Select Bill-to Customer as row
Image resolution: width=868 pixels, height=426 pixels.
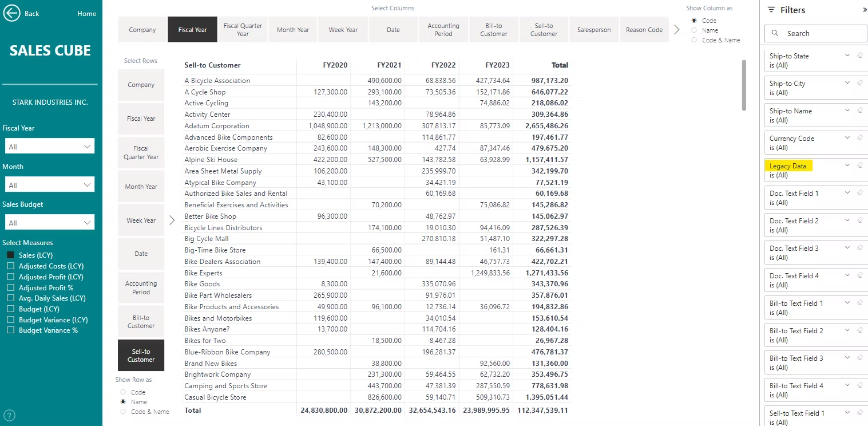tap(141, 322)
